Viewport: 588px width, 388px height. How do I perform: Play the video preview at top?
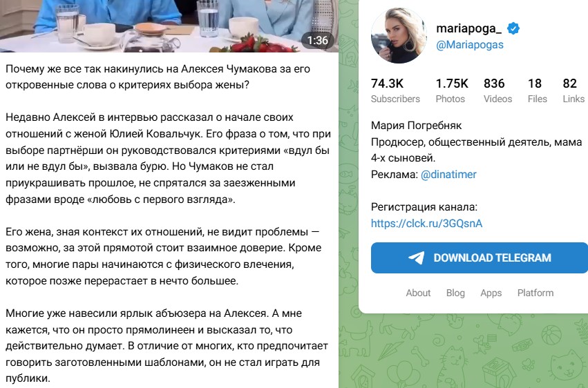(169, 26)
